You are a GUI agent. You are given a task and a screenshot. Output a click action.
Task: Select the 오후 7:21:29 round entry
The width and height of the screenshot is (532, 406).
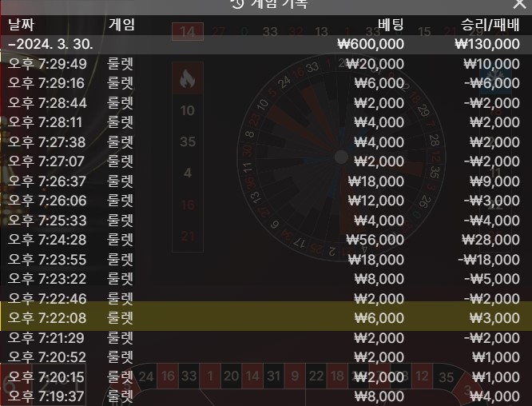click(x=266, y=338)
